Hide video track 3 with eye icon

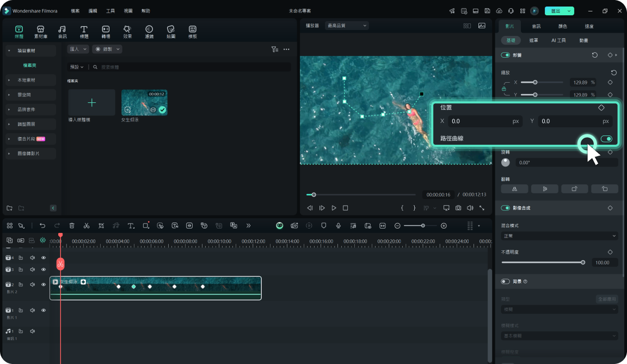(44, 269)
